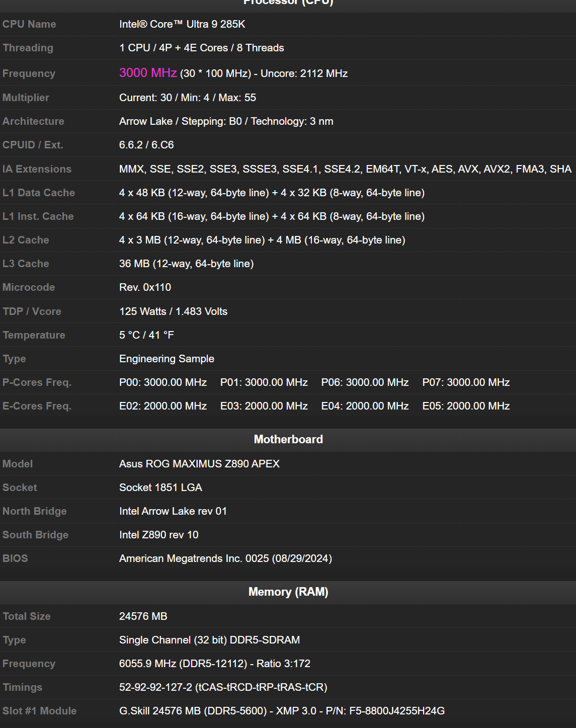This screenshot has height=728, width=576.
Task: Click the Memory (RAM) section header
Action: tap(288, 592)
